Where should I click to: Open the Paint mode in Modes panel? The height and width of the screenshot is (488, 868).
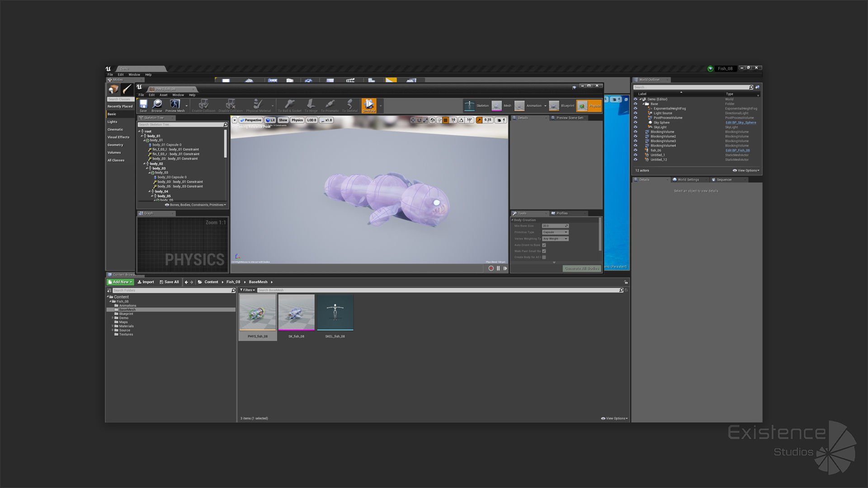pos(127,89)
